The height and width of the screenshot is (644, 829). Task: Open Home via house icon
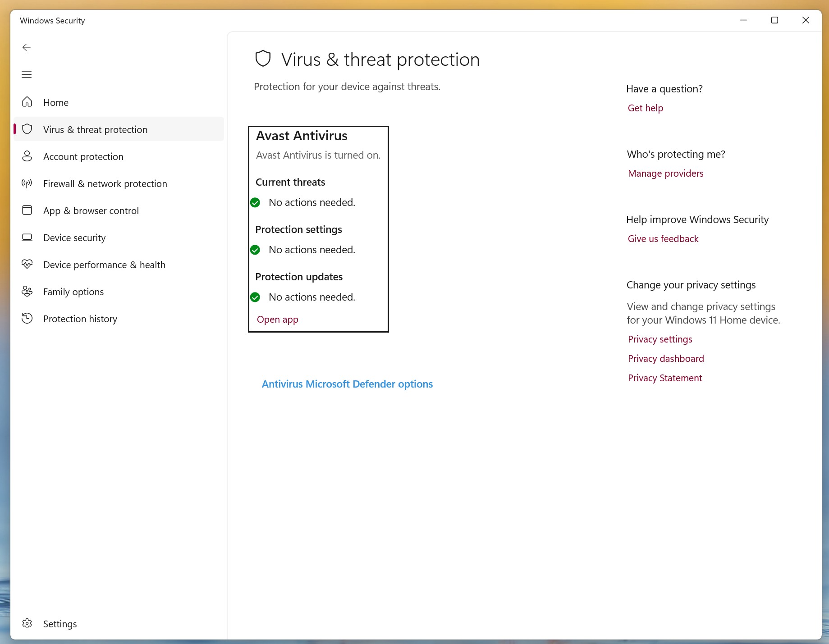point(27,102)
